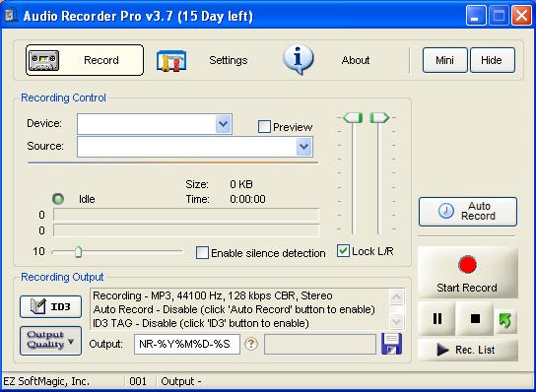Click the 'Auto Record - Disable' info line
The width and height of the screenshot is (536, 392).
click(234, 309)
